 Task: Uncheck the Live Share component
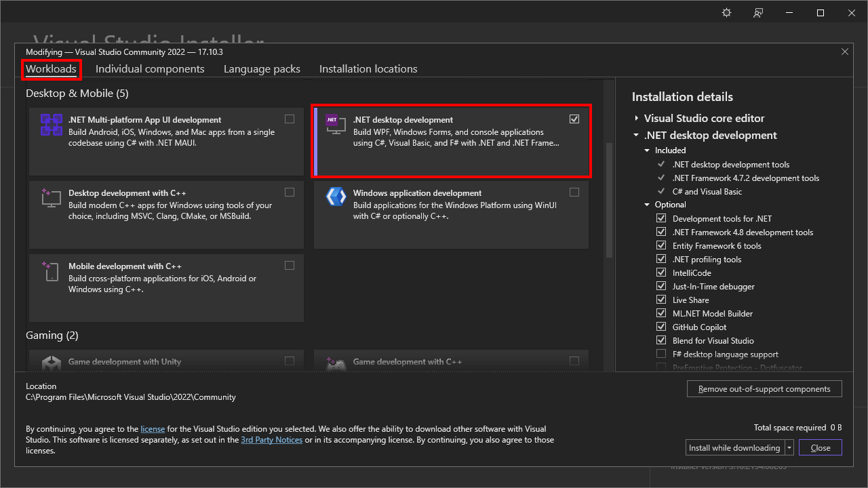(x=661, y=300)
